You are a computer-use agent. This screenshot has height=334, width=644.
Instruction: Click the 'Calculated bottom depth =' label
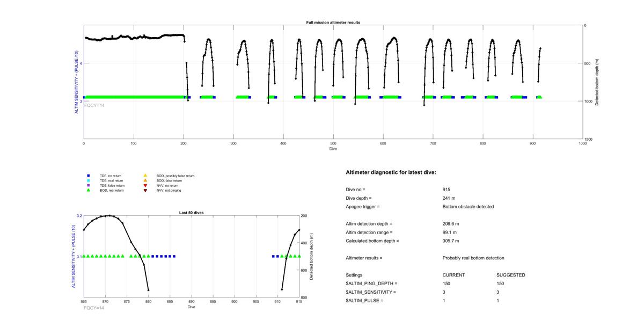click(372, 241)
